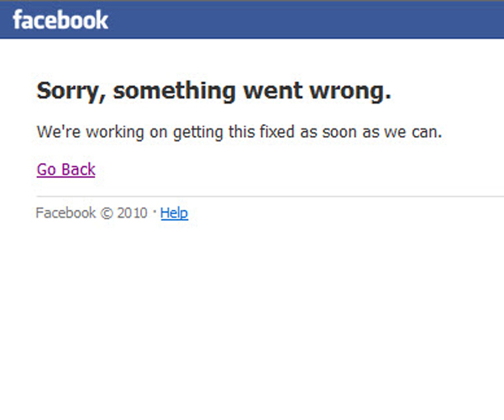
Task: Click the word "fixed" in the message
Action: [273, 133]
